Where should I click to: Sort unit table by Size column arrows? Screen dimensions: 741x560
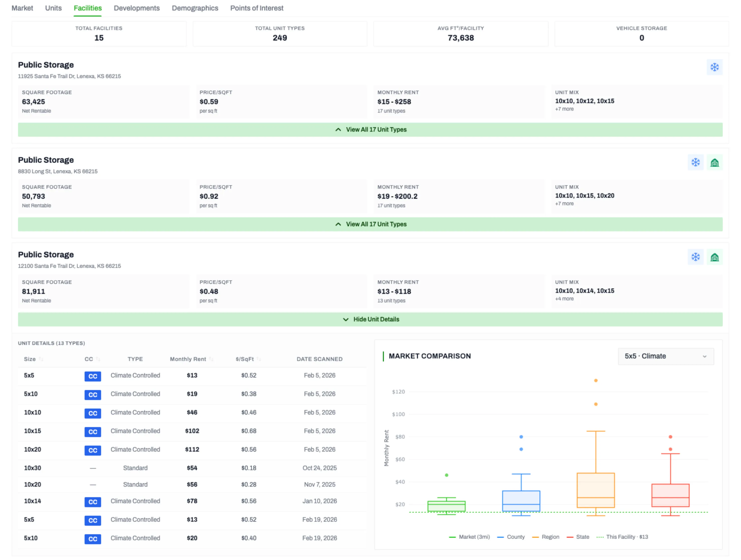click(x=41, y=359)
